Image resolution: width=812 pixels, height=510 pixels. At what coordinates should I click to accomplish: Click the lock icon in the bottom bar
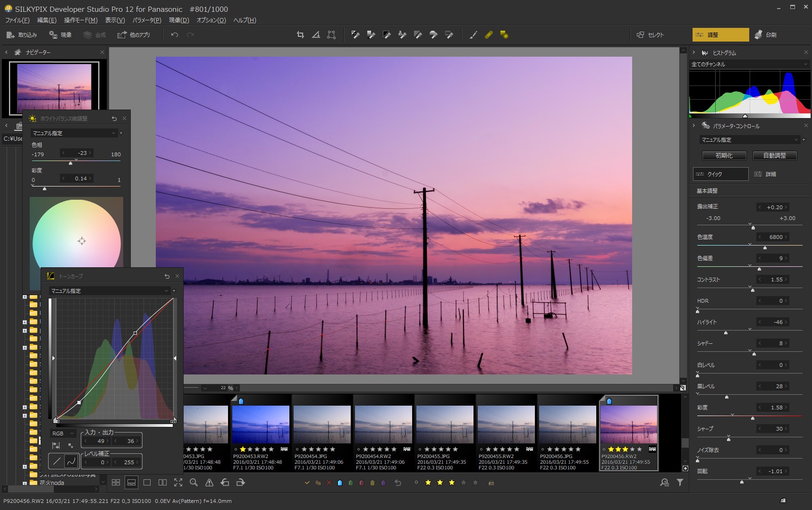click(x=491, y=483)
